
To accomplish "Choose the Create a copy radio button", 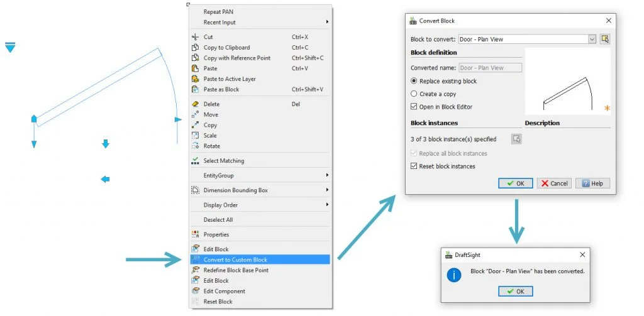I will coord(414,94).
